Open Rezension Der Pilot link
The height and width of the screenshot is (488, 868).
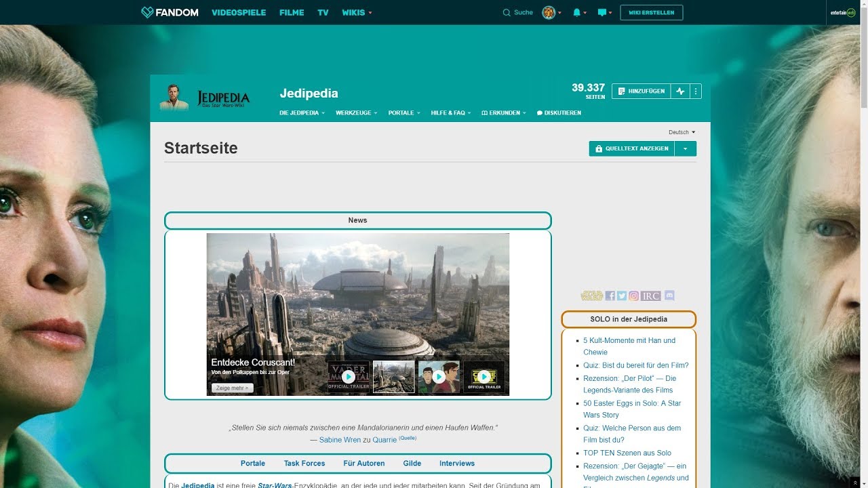630,384
